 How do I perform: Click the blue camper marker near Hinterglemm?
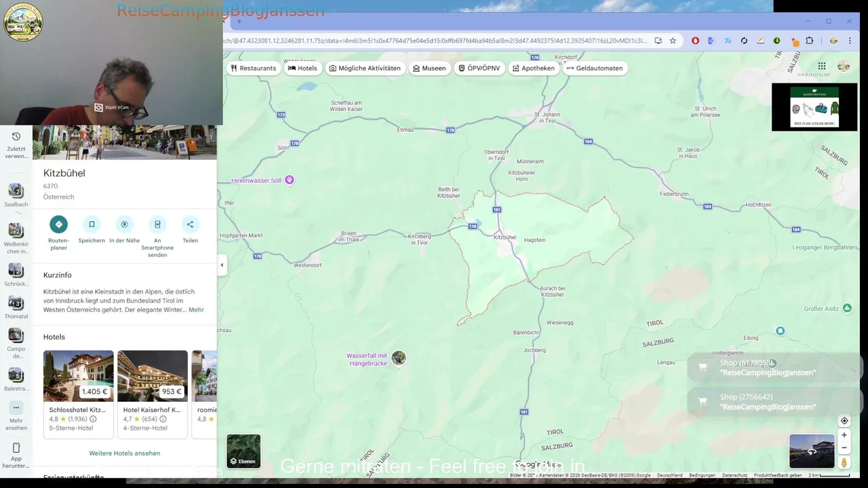pyautogui.click(x=781, y=331)
